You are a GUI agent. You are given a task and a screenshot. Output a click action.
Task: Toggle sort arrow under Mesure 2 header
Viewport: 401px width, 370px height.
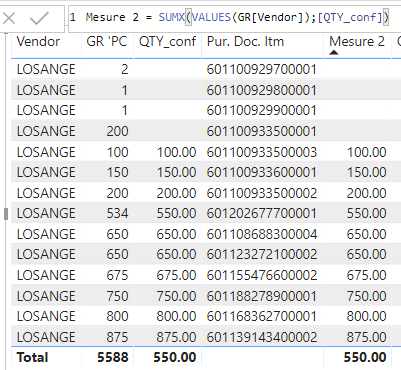334,52
